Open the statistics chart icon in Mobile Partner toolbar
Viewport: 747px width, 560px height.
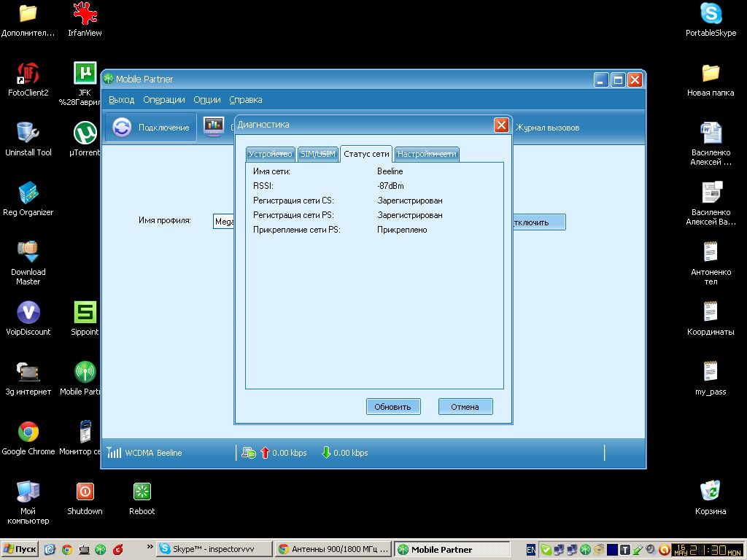(x=214, y=127)
